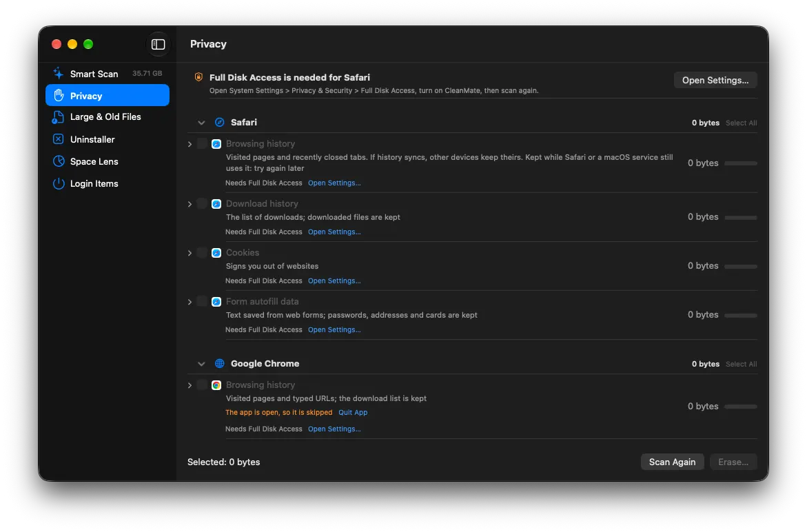Click Chrome icon beside Browsing history
Viewport: 807px width, 532px height.
coord(216,385)
